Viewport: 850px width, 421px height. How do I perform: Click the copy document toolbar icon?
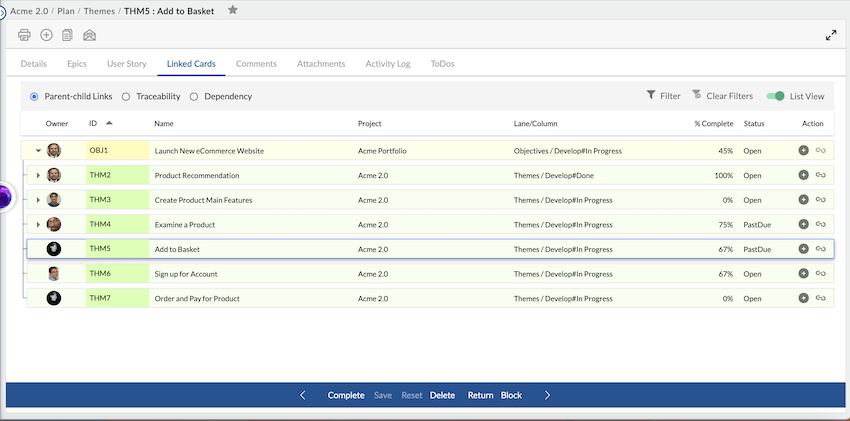pos(67,35)
